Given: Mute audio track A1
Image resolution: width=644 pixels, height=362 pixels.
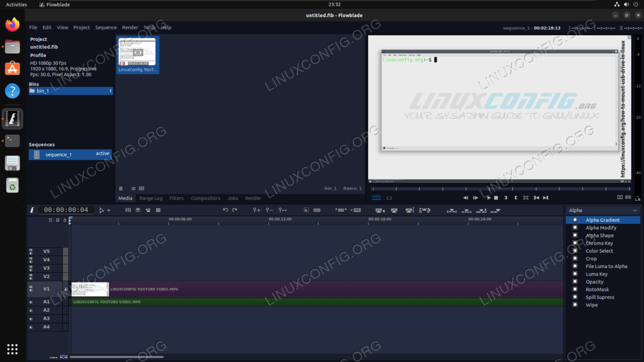Looking at the screenshot, I should [31, 302].
